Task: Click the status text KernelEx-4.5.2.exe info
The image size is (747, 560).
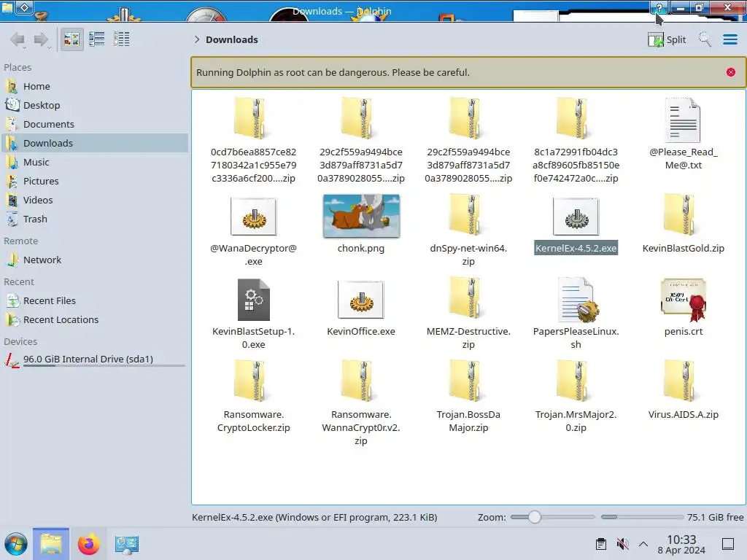Action: [314, 517]
